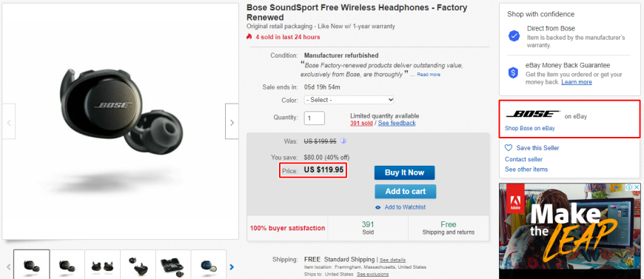
Task: Open the Contact seller link
Action: click(x=523, y=159)
